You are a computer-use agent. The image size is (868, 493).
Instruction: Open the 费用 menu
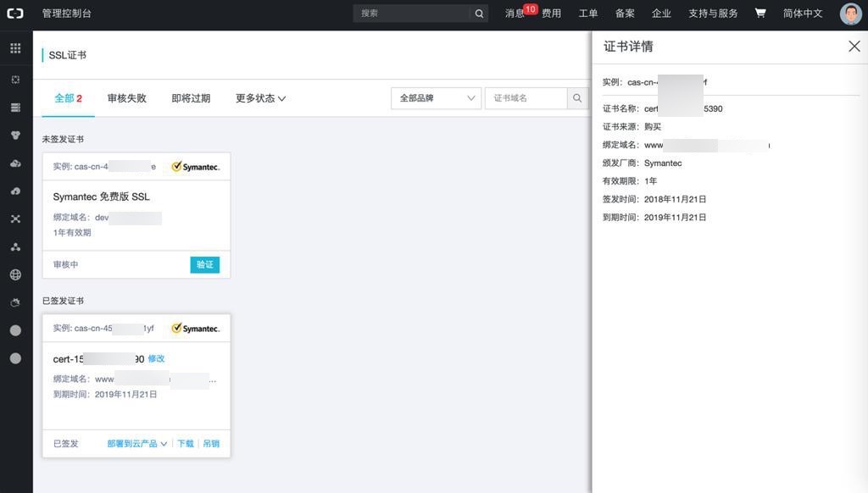coord(551,14)
